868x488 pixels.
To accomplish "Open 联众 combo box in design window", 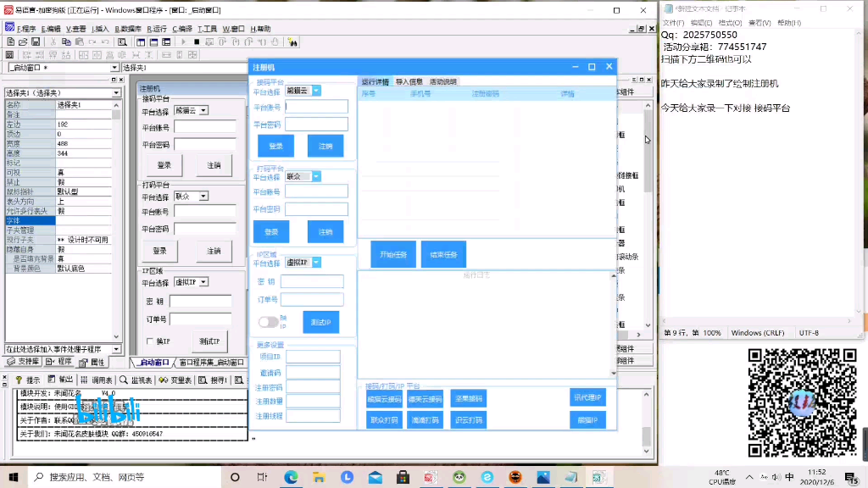I will click(203, 197).
